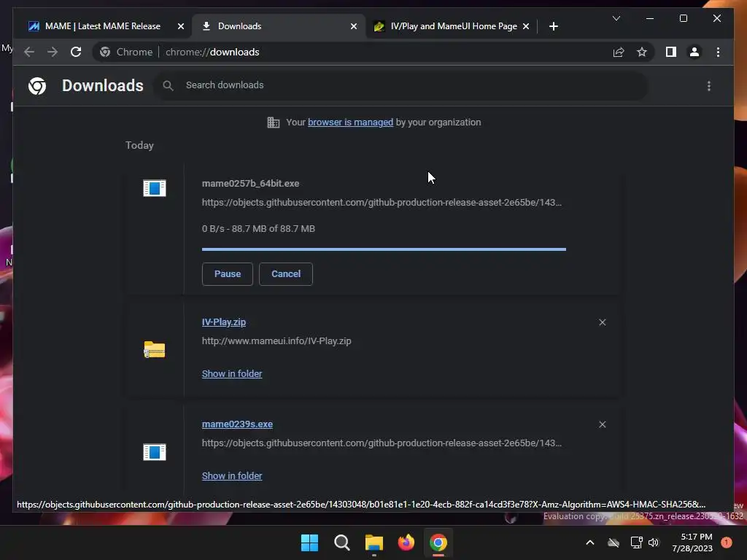Go back with the browser back arrow

click(29, 52)
